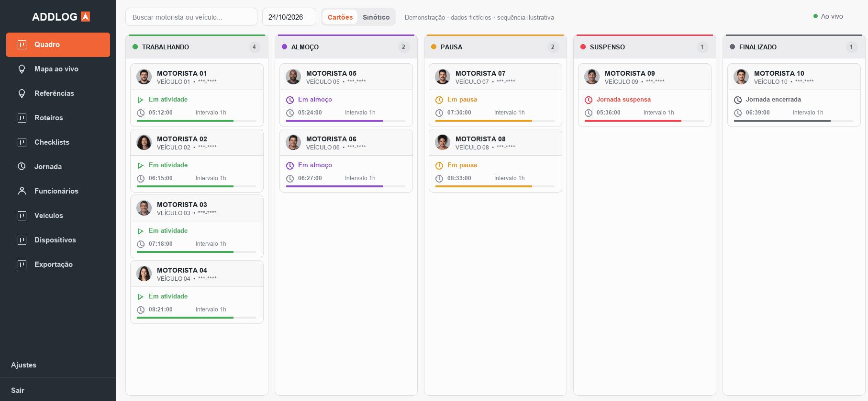Open the 24/10/2026 date picker

click(289, 17)
